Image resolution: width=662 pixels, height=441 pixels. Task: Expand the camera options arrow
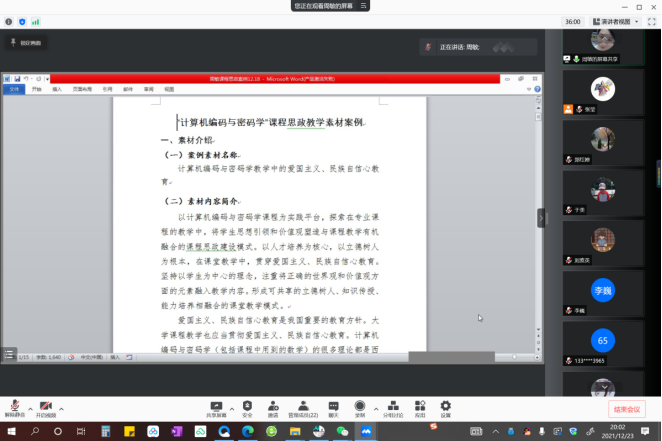60,409
